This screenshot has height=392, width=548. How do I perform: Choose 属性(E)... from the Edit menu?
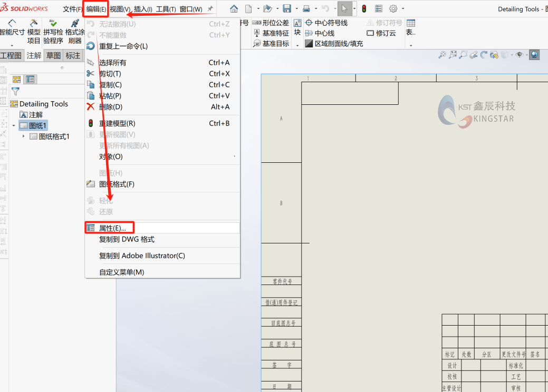[x=111, y=228]
